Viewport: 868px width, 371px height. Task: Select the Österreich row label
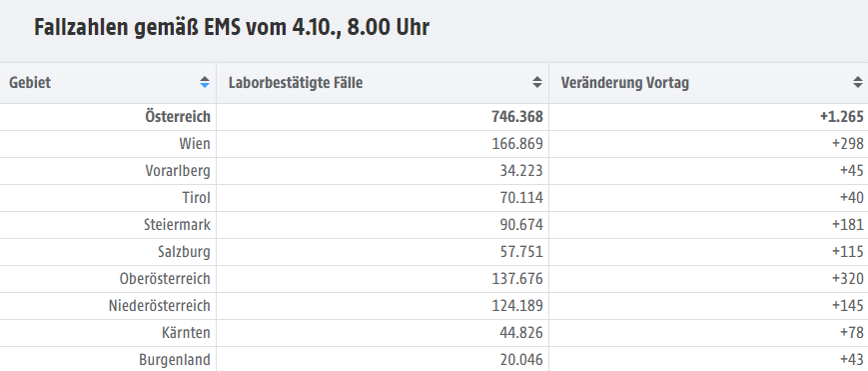pyautogui.click(x=178, y=116)
